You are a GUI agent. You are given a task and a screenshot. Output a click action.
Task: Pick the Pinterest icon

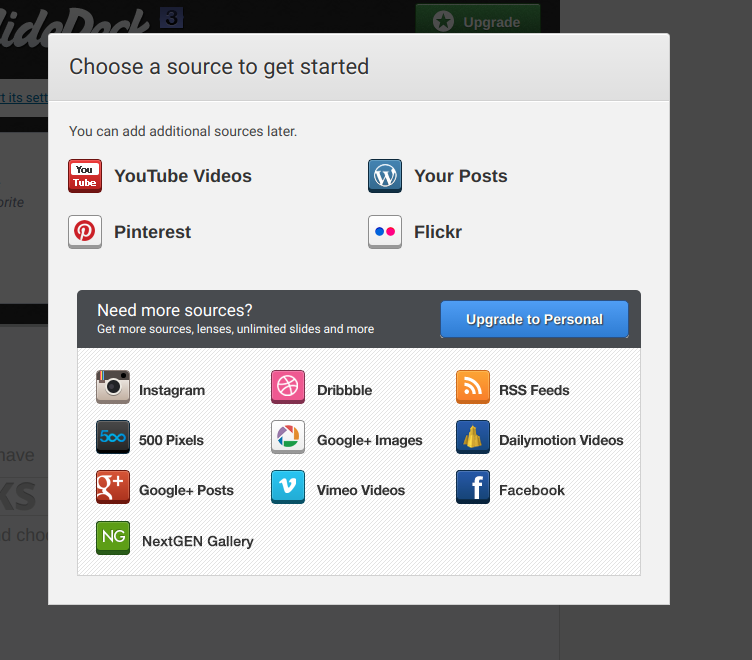pyautogui.click(x=85, y=232)
